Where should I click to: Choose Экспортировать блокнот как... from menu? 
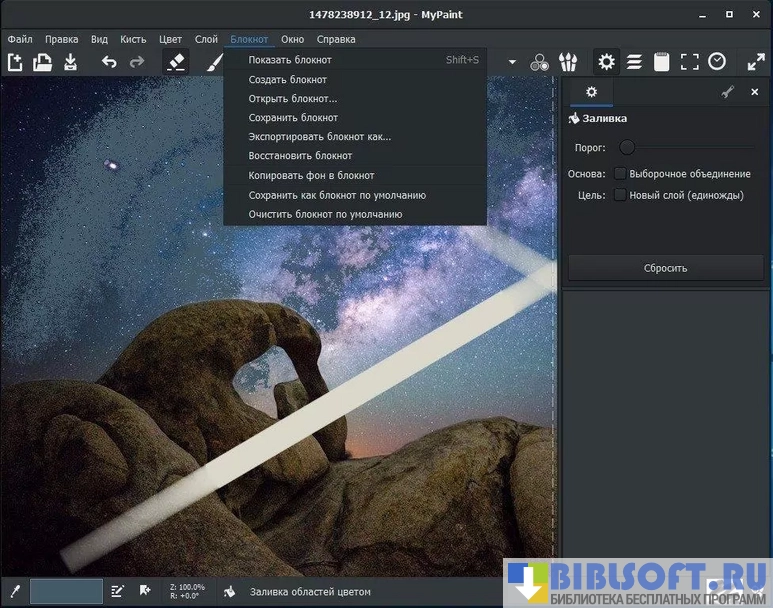coord(320,137)
